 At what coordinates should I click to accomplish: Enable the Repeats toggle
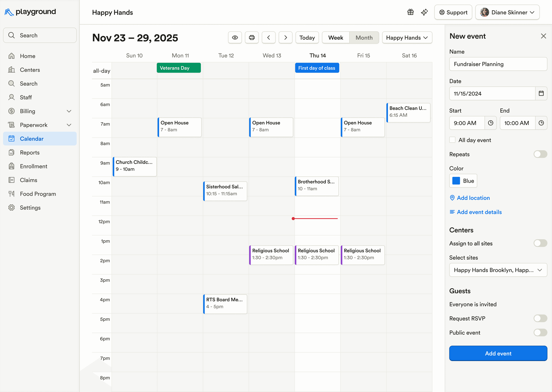click(540, 154)
